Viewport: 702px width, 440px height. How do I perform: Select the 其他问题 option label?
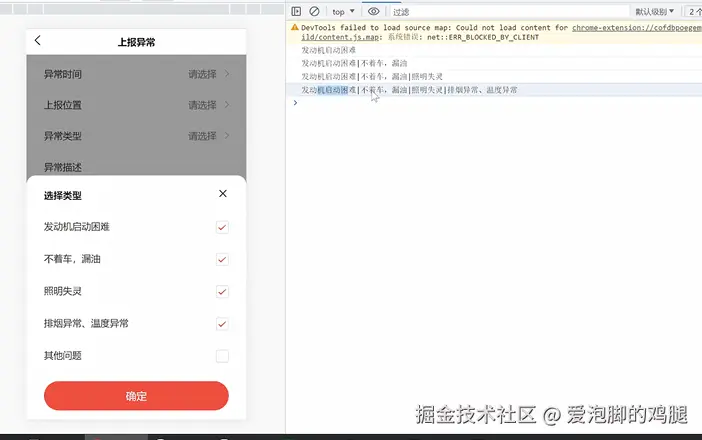(63, 356)
